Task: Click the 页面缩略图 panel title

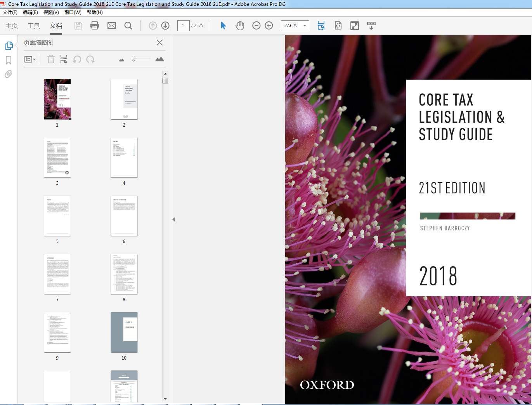Action: pyautogui.click(x=38, y=43)
